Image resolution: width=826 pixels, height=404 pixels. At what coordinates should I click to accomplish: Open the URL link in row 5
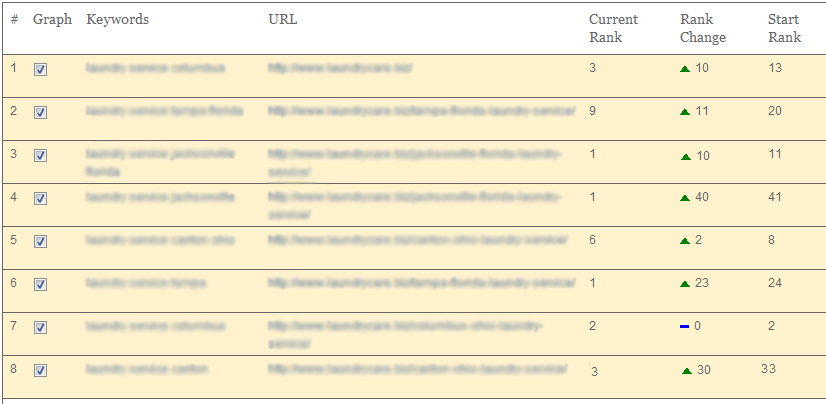click(x=418, y=240)
